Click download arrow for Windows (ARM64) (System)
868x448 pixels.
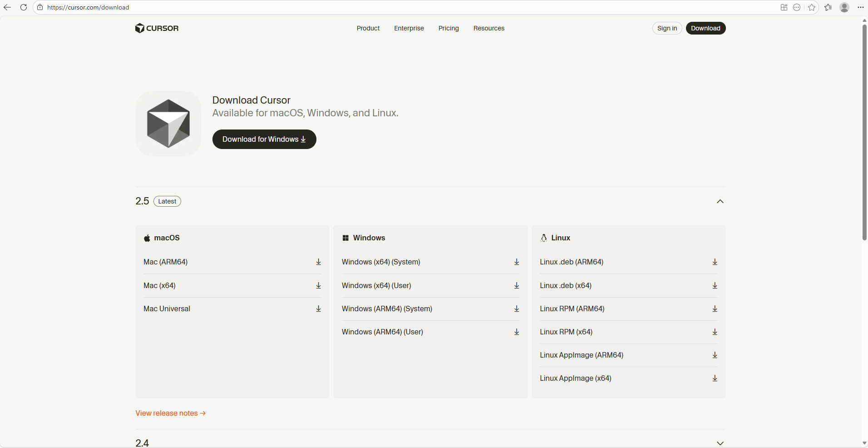click(x=517, y=309)
